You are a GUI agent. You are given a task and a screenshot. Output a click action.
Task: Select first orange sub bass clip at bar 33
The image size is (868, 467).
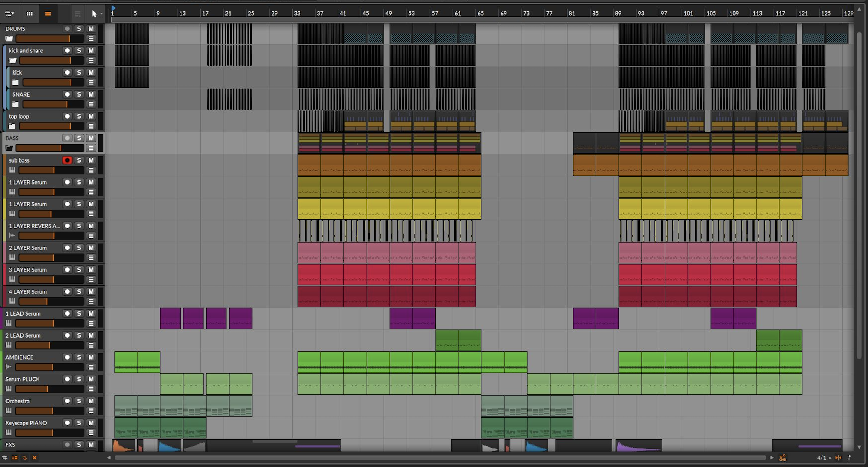coord(309,165)
